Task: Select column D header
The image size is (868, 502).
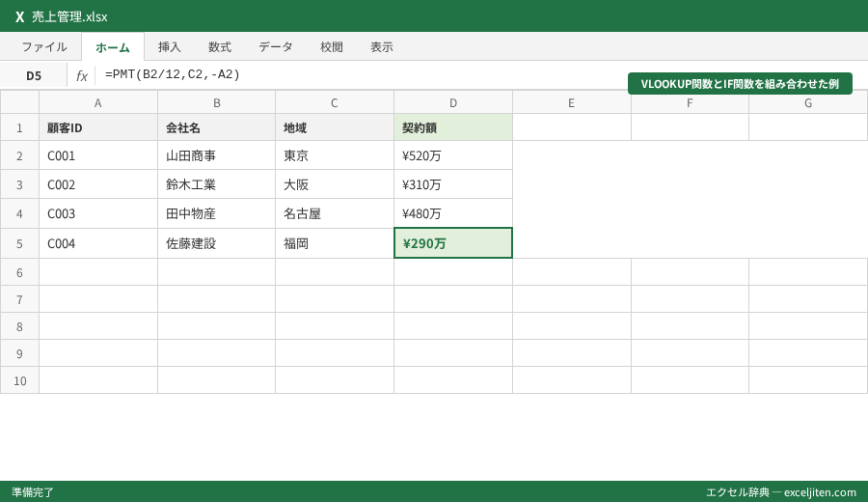Action: [x=453, y=103]
